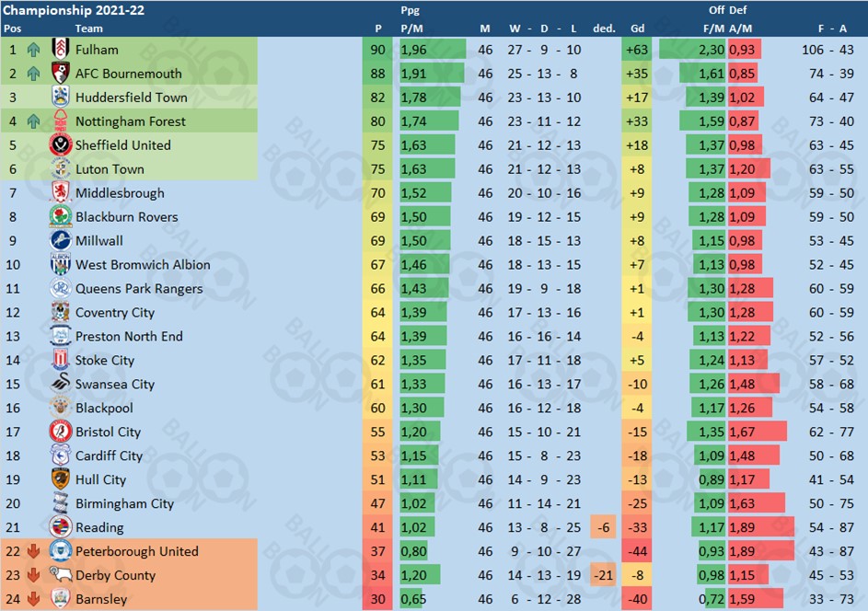Click Reading's orange -6 deduction cell
The height and width of the screenshot is (611, 868).
[x=604, y=527]
